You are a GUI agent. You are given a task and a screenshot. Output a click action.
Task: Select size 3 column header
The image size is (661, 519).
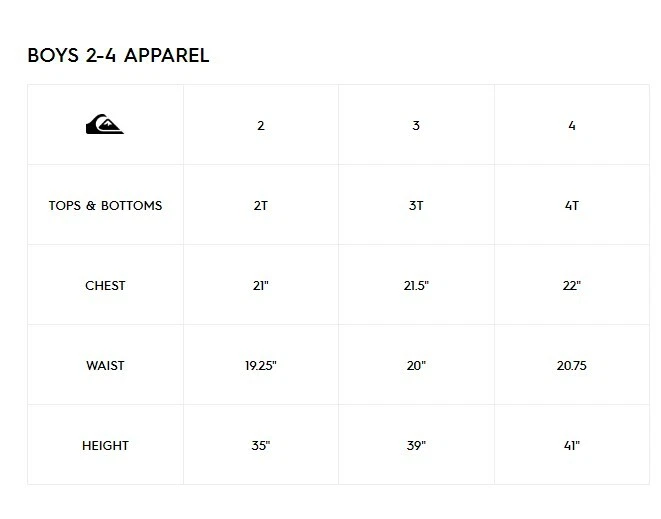pos(416,126)
